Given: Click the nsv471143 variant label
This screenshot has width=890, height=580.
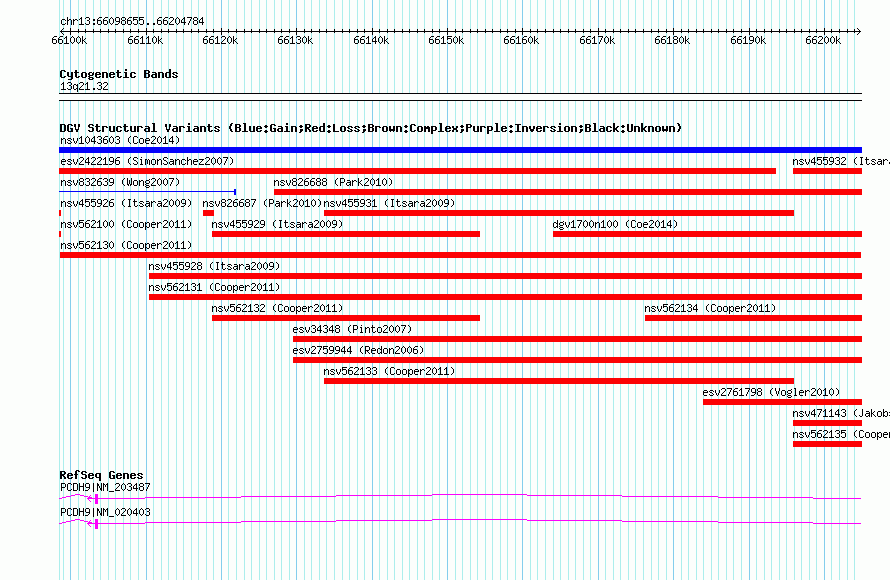Looking at the screenshot, I should coord(841,413).
